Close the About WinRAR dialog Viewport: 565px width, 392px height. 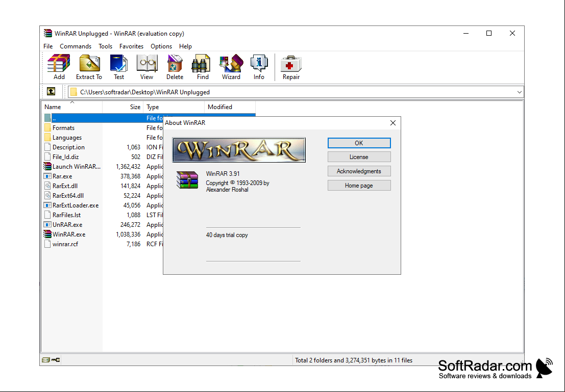click(393, 123)
